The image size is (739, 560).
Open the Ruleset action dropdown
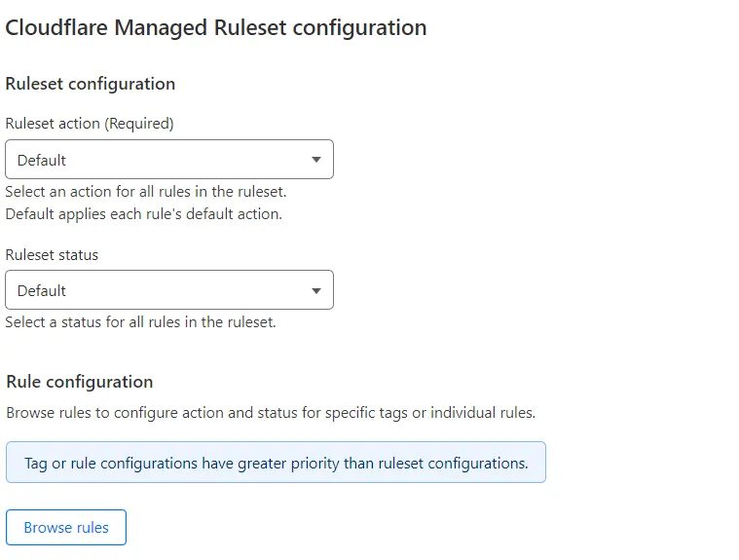coord(168,160)
